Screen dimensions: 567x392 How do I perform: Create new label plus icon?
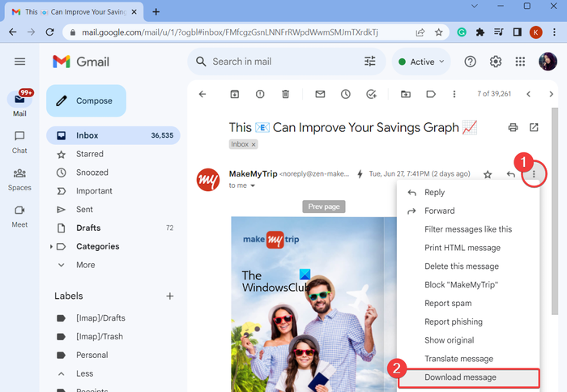click(169, 296)
